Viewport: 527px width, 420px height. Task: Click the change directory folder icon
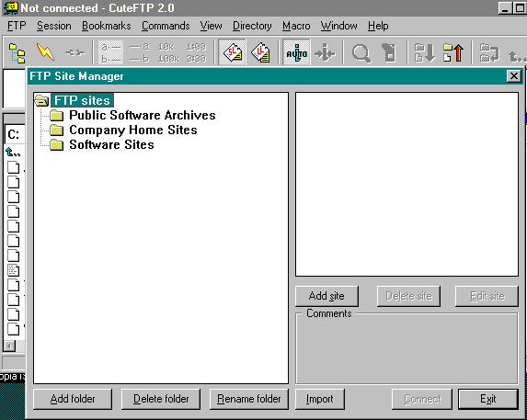489,52
